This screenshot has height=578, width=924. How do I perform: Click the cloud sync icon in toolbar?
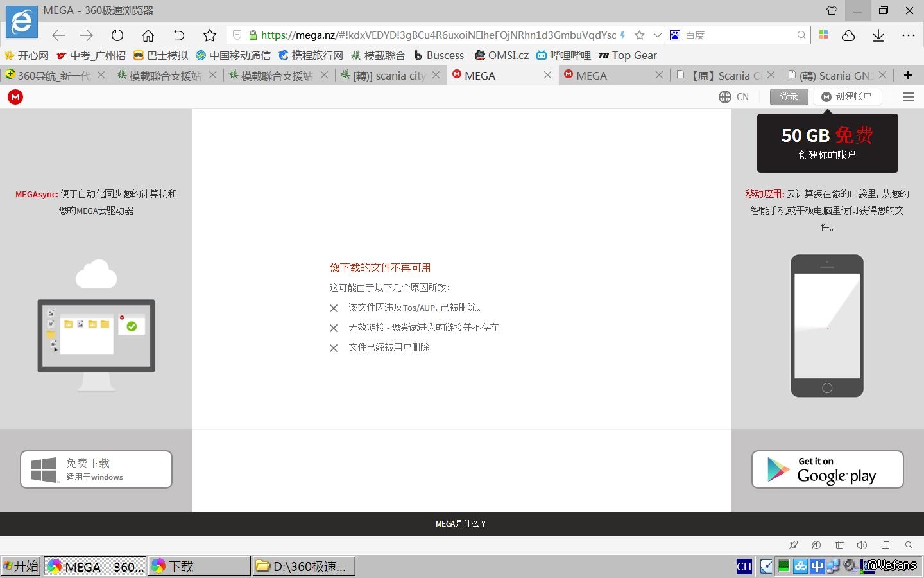[848, 35]
